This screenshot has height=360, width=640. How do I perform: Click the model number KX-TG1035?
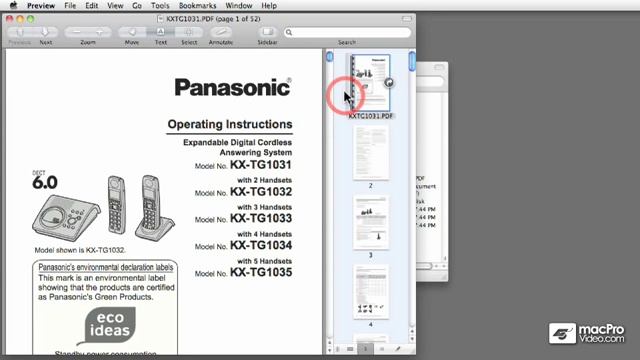pos(261,272)
